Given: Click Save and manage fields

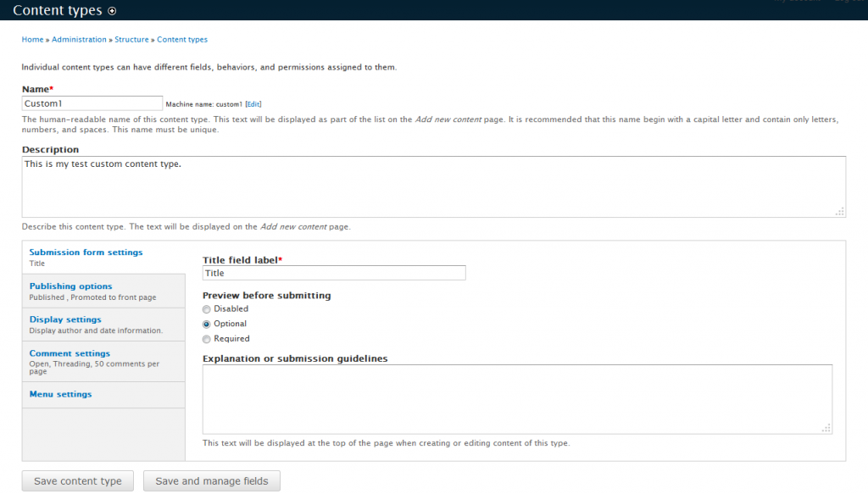Looking at the screenshot, I should point(211,480).
